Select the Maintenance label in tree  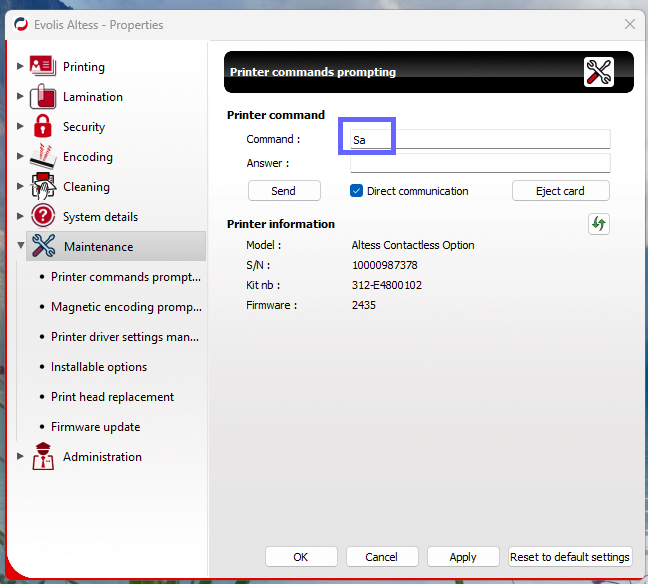pos(98,247)
